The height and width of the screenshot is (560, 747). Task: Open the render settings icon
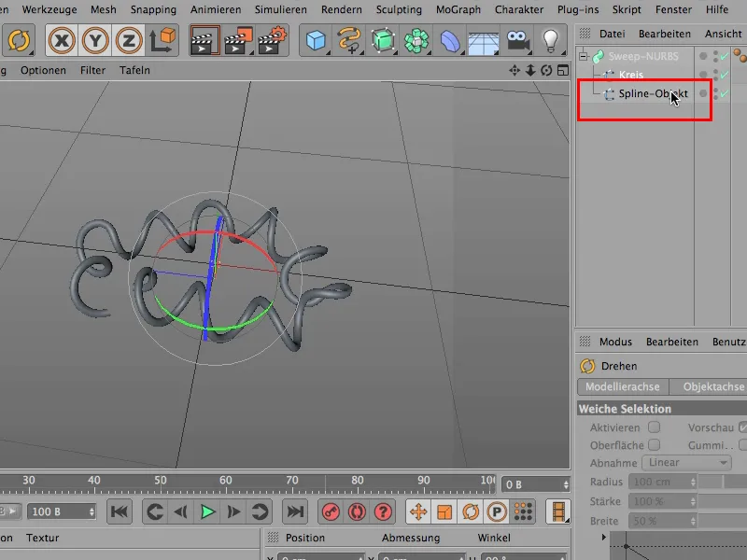tap(273, 40)
